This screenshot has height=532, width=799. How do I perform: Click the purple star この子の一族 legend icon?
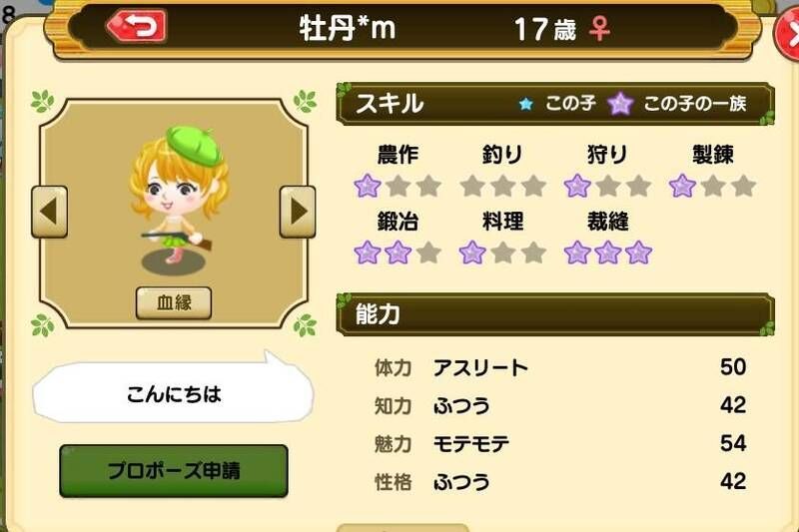[x=620, y=104]
